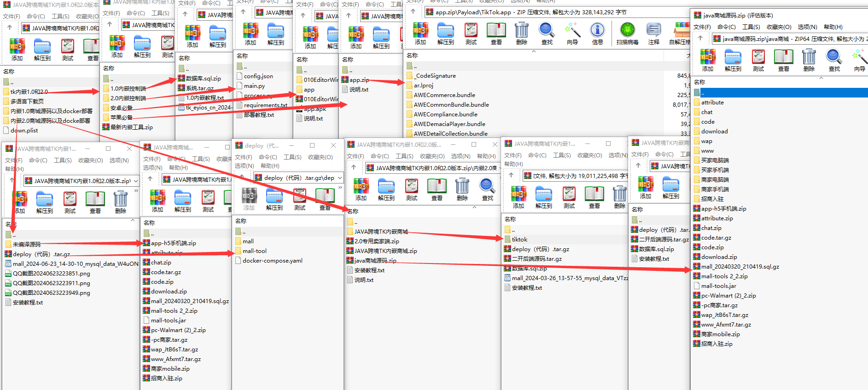Go up one level in java商城源码.zip window
The width and height of the screenshot is (868, 390).
(x=700, y=39)
